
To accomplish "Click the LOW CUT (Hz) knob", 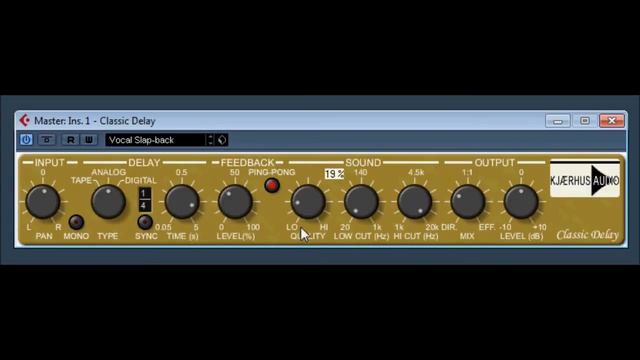I will pos(361,202).
